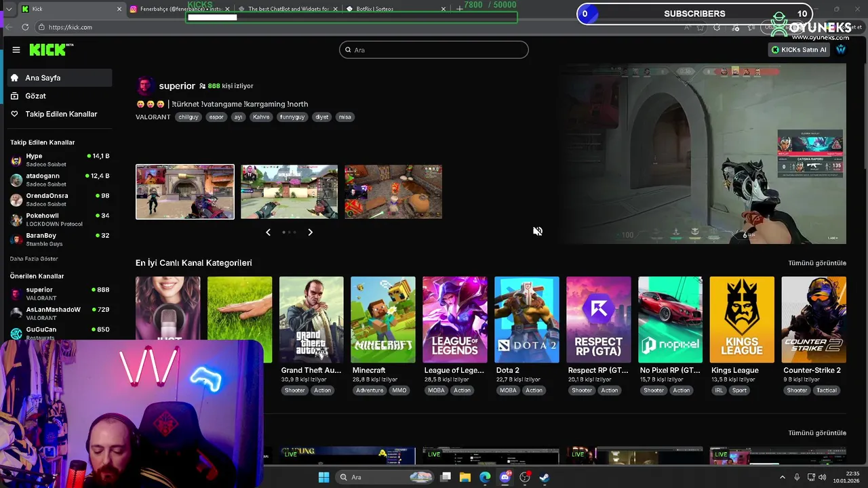Open Microsoft Edge from the taskbar
868x488 pixels.
pyautogui.click(x=485, y=477)
